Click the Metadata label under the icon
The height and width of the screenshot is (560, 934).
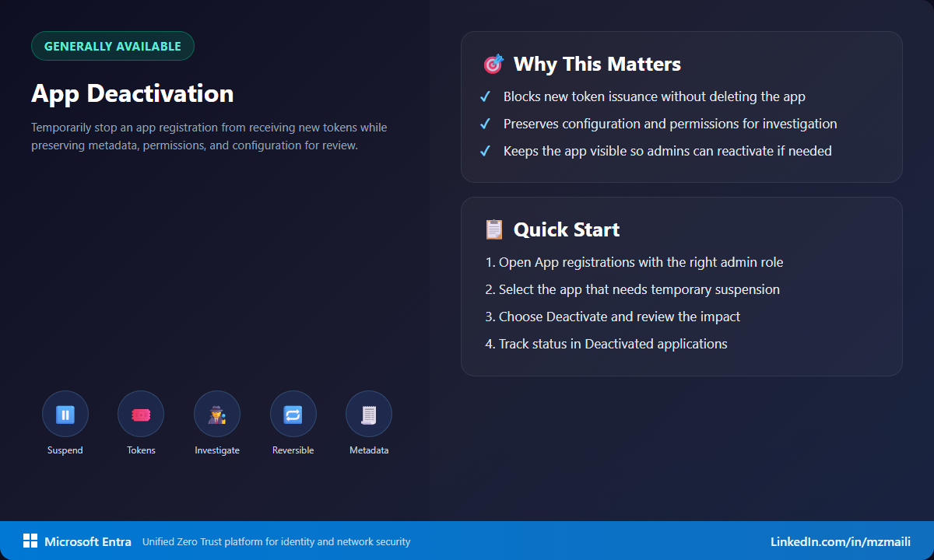coord(369,450)
